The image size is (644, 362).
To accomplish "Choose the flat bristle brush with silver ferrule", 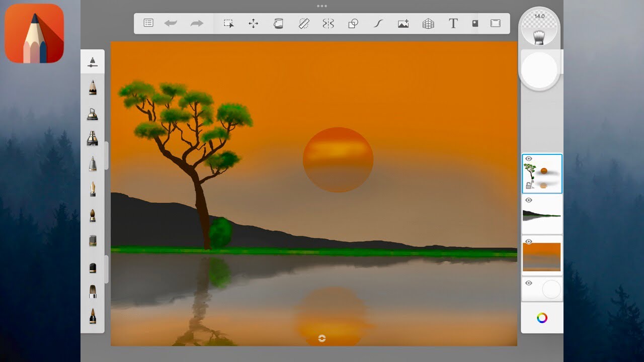I will pos(93,291).
